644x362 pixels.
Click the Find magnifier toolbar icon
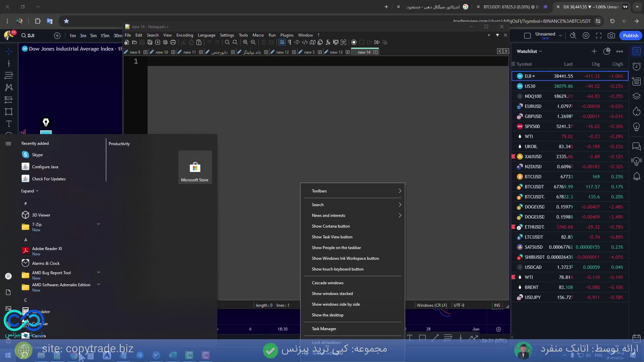pos(227,42)
